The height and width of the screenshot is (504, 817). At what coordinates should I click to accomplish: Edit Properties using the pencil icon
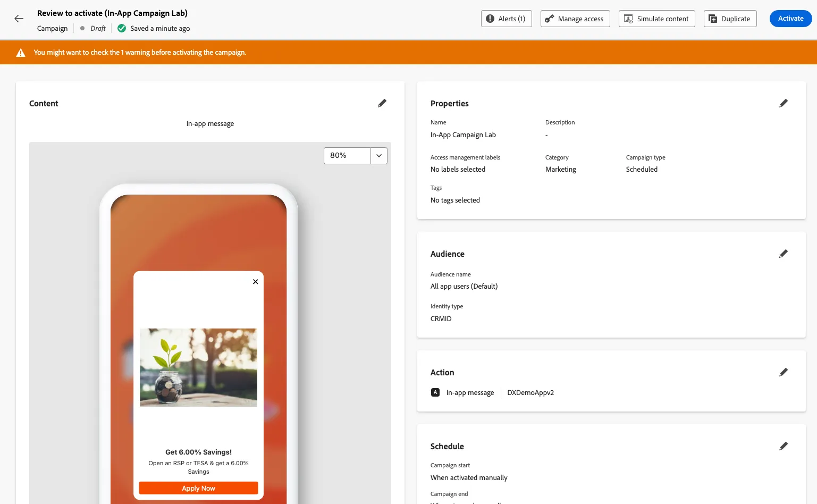click(x=784, y=103)
